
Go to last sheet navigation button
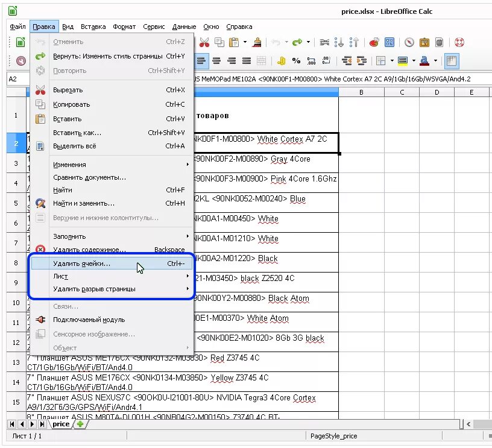point(42,424)
